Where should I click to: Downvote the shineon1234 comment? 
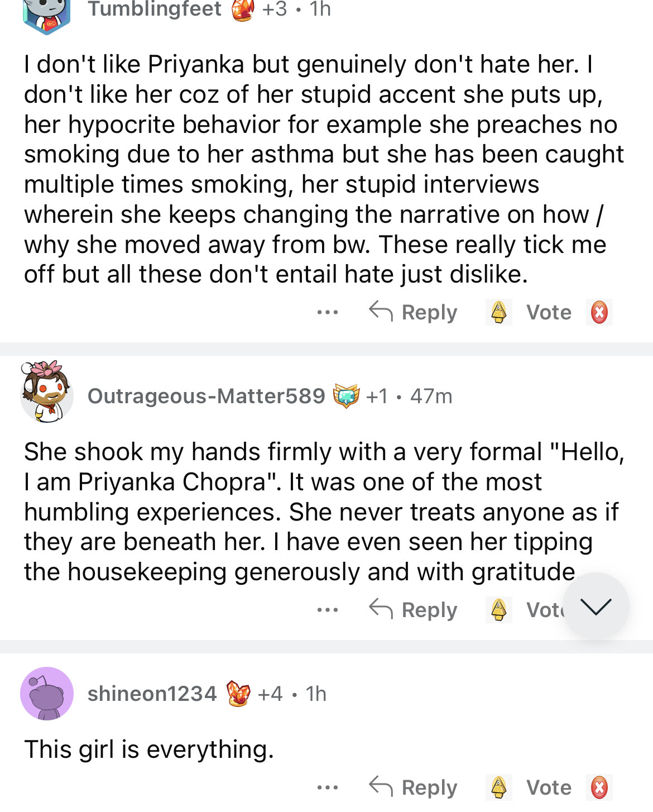[x=599, y=787]
